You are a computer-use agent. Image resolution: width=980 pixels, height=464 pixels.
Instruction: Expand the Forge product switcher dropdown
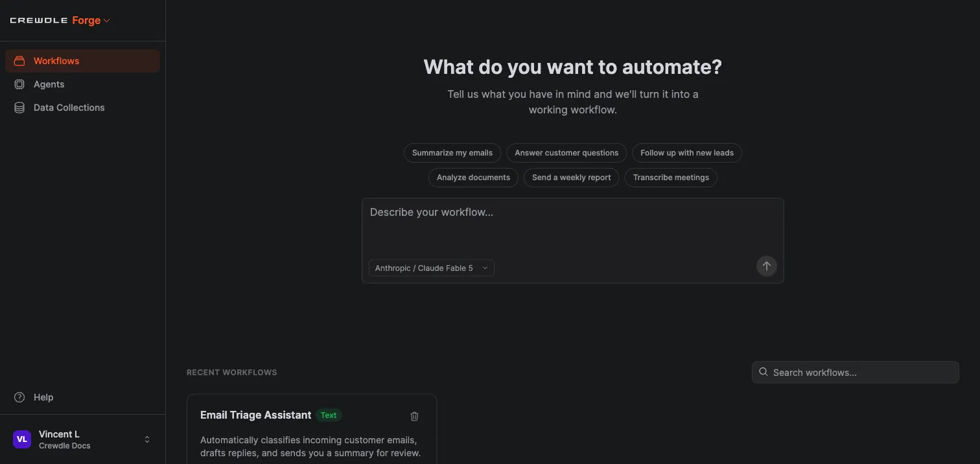[x=91, y=21]
